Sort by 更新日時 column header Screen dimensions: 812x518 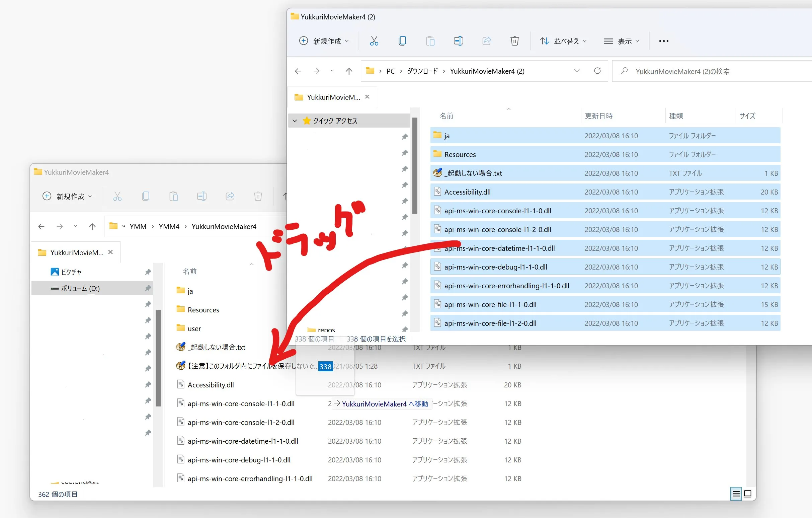tap(598, 116)
